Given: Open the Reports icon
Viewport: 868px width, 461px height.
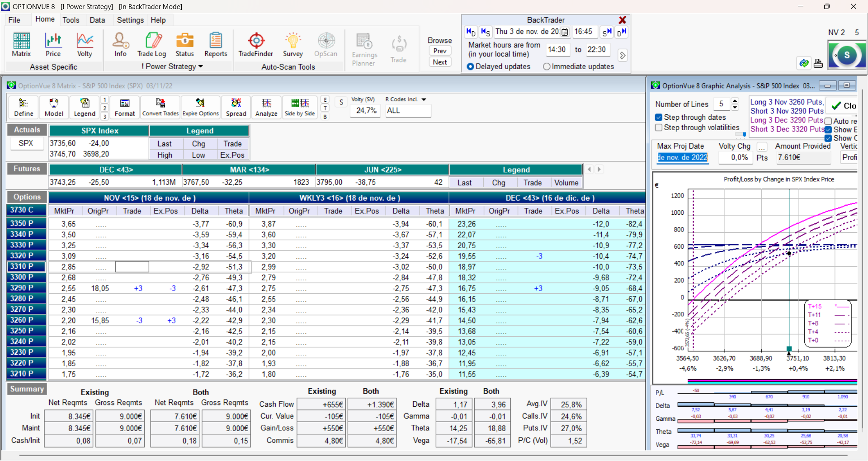Looking at the screenshot, I should click(216, 44).
